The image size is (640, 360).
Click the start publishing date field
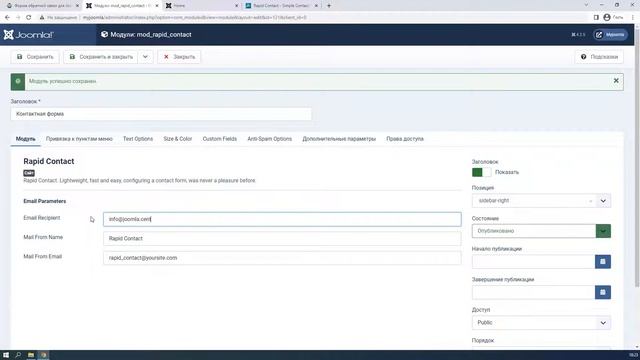[x=533, y=262]
